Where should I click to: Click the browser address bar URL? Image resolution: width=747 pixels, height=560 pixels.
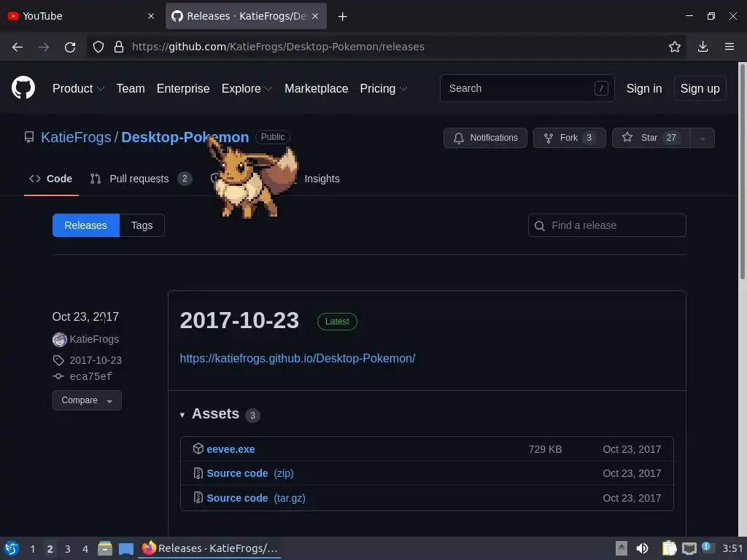click(x=278, y=47)
